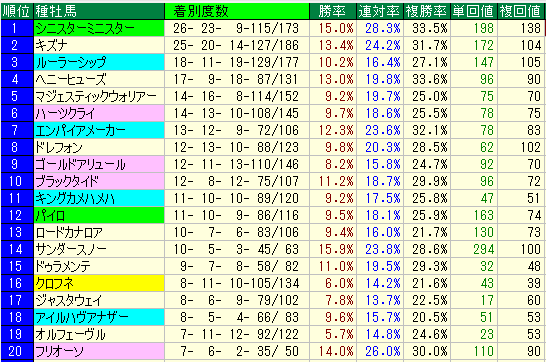The height and width of the screenshot is (362, 546).
Task: Click ヘニーヒューズ's 33.6% 複勝率 value
Action: pos(430,79)
